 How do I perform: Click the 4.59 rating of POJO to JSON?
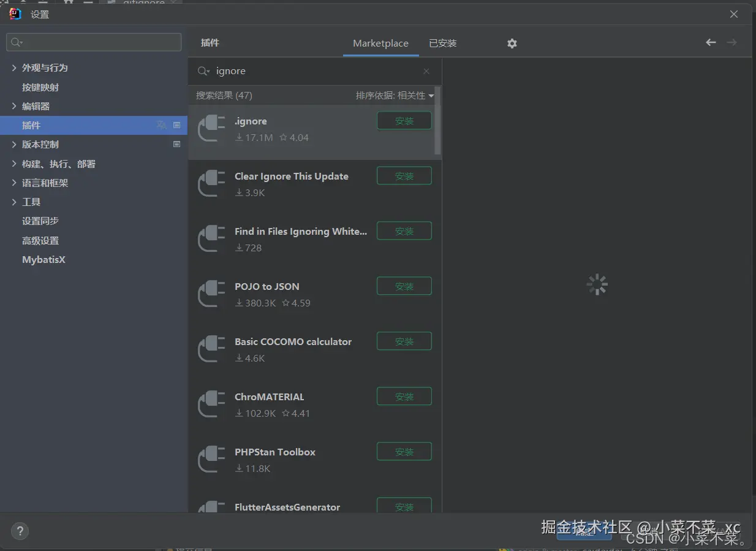pyautogui.click(x=296, y=303)
